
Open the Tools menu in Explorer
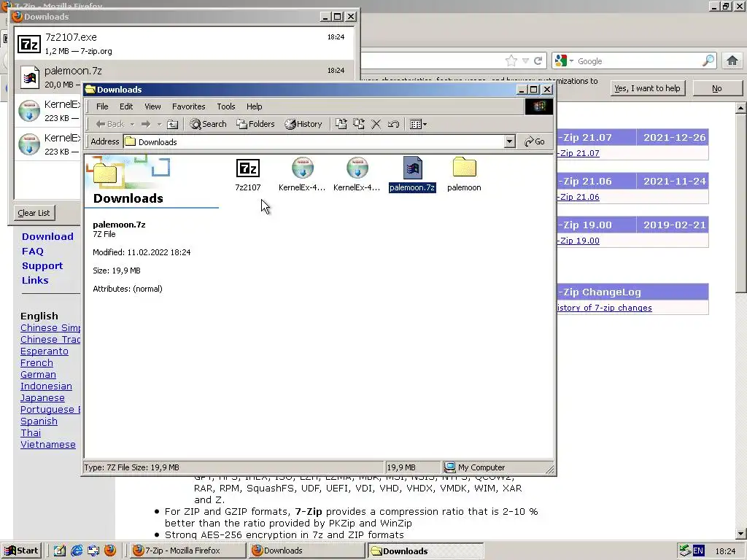click(x=226, y=106)
